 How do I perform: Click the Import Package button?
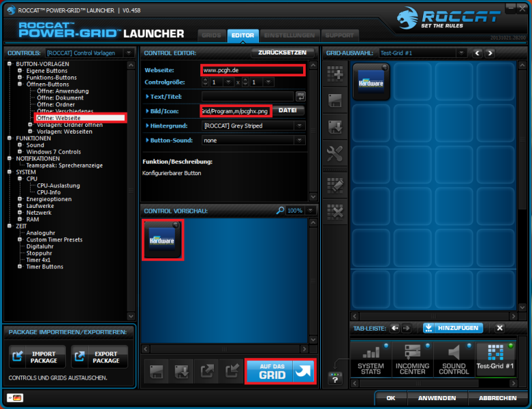click(x=37, y=357)
